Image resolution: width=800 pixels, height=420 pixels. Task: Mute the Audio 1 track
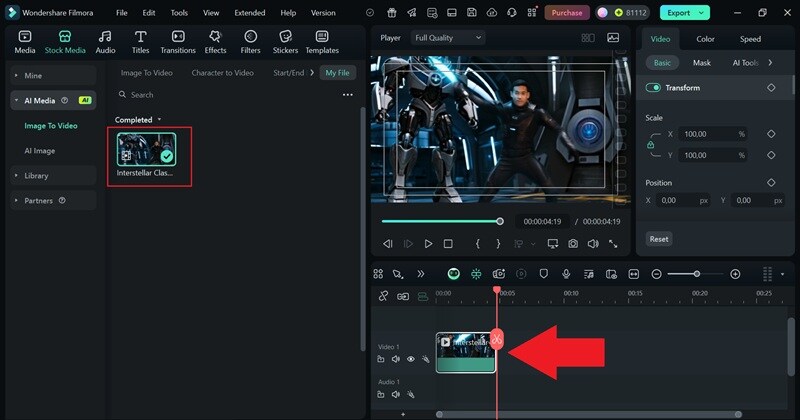(396, 394)
